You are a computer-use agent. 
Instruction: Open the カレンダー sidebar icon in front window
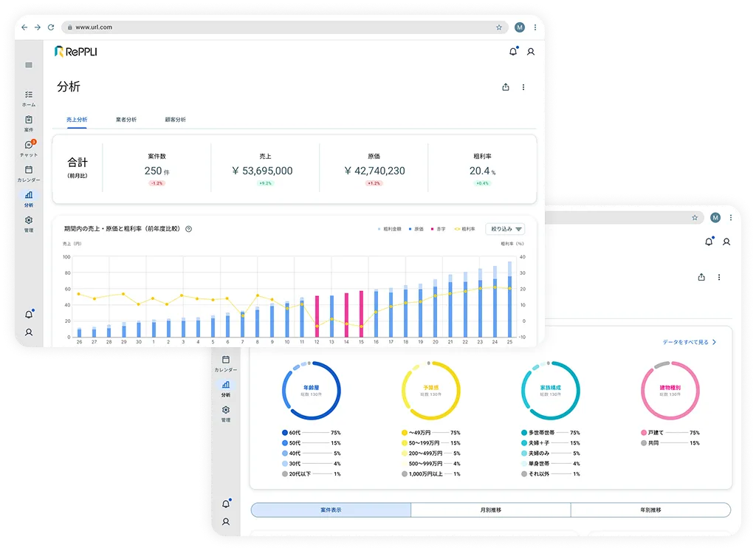(29, 173)
